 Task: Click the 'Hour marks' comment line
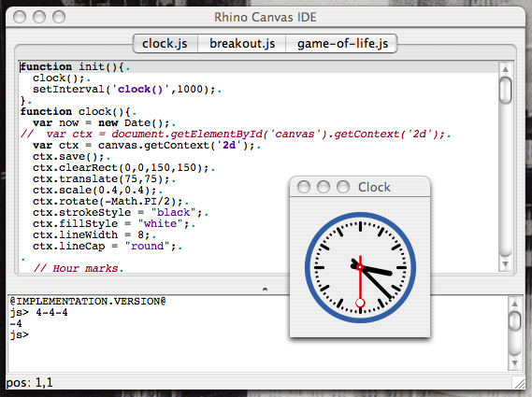[x=79, y=268]
